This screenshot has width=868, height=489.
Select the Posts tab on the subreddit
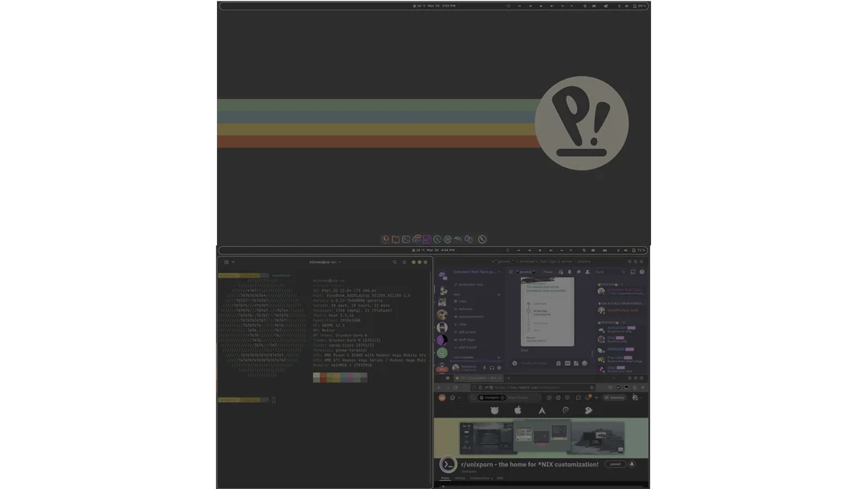(444, 478)
